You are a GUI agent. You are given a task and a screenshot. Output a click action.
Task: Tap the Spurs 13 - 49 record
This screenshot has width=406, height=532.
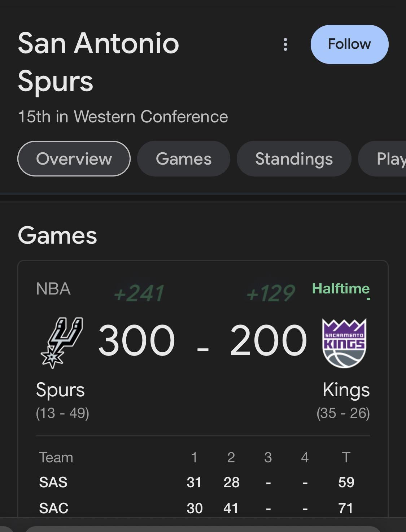tap(62, 413)
